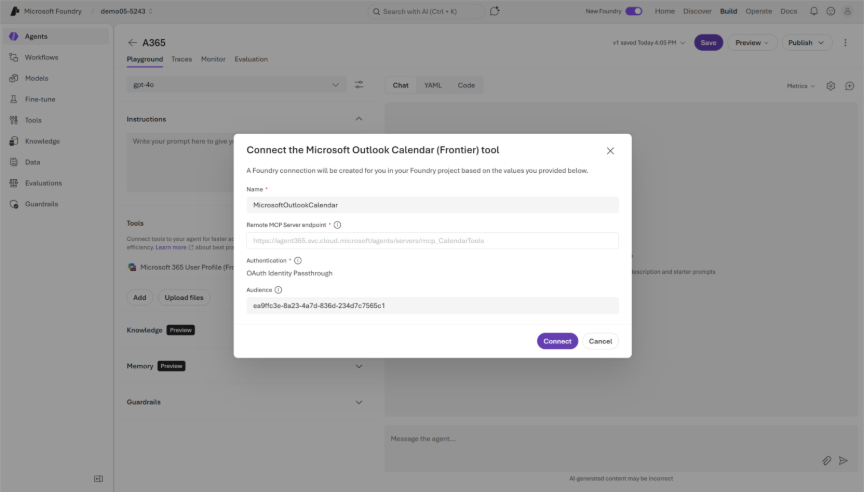
Task: Open Data in the sidebar
Action: click(x=55, y=162)
